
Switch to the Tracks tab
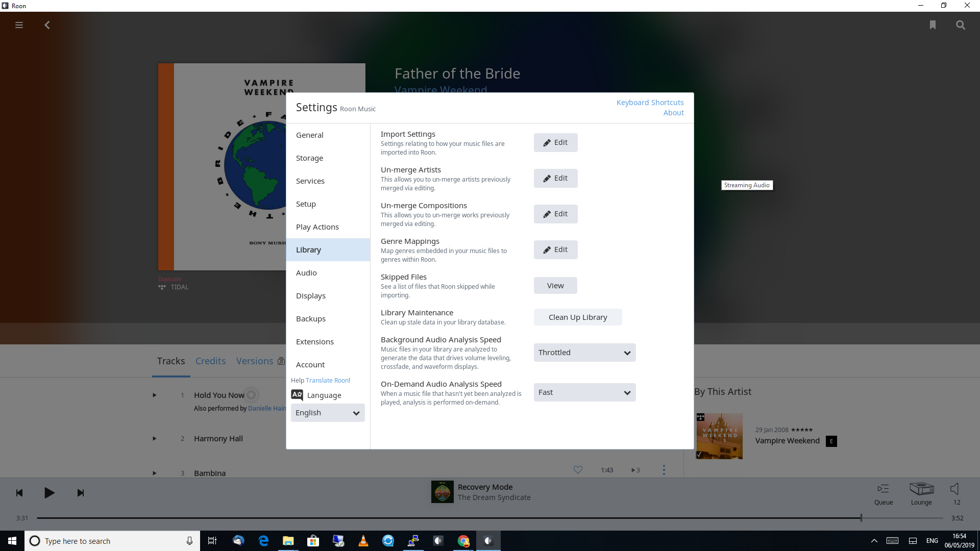tap(171, 361)
